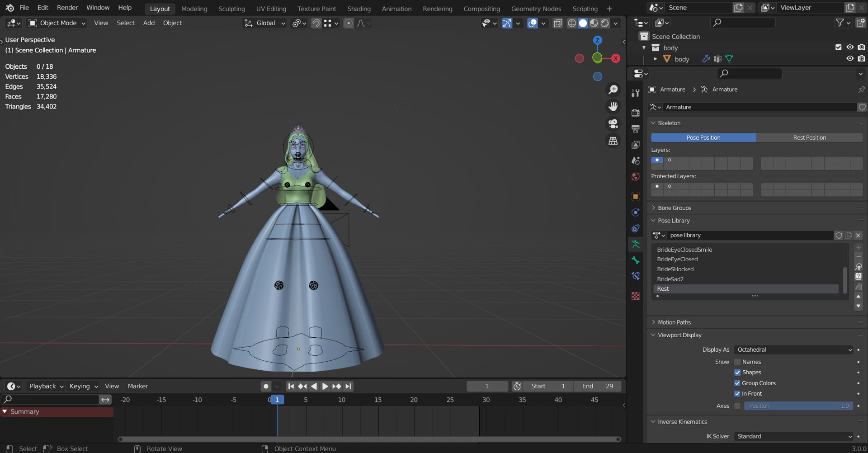868x453 pixels.
Task: Open the Add menu in viewport
Action: click(x=149, y=23)
